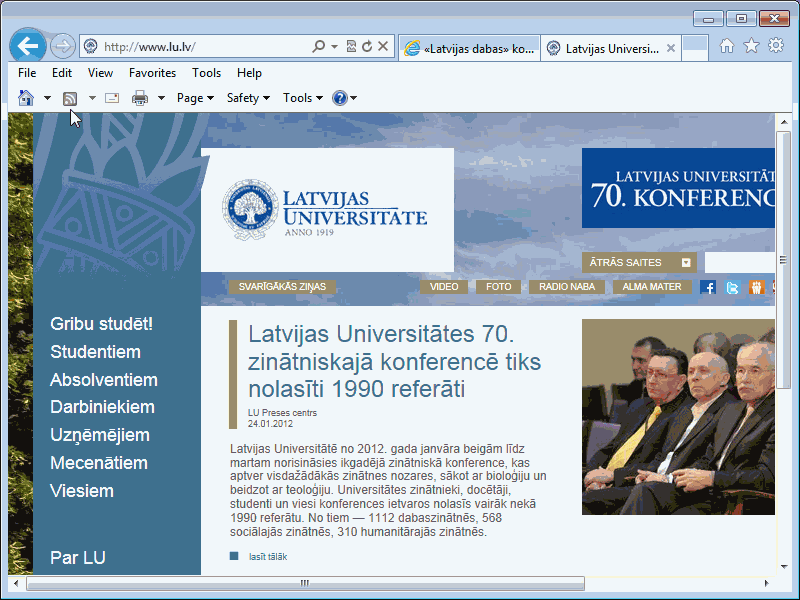The width and height of the screenshot is (800, 600).
Task: Expand the Home button dropdown arrow
Action: tap(47, 97)
